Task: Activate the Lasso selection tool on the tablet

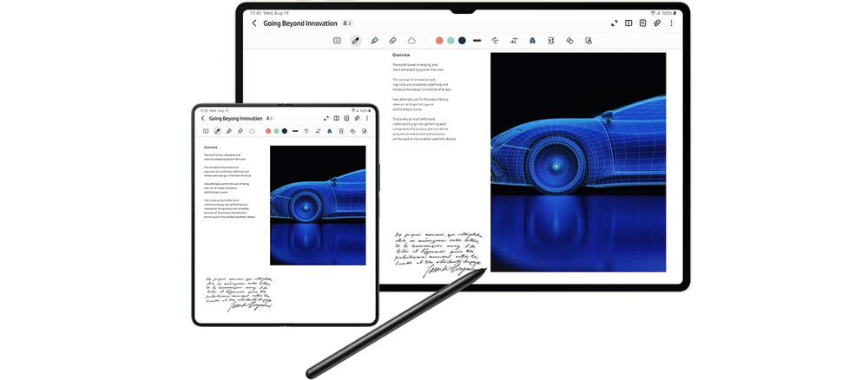Action: point(411,41)
